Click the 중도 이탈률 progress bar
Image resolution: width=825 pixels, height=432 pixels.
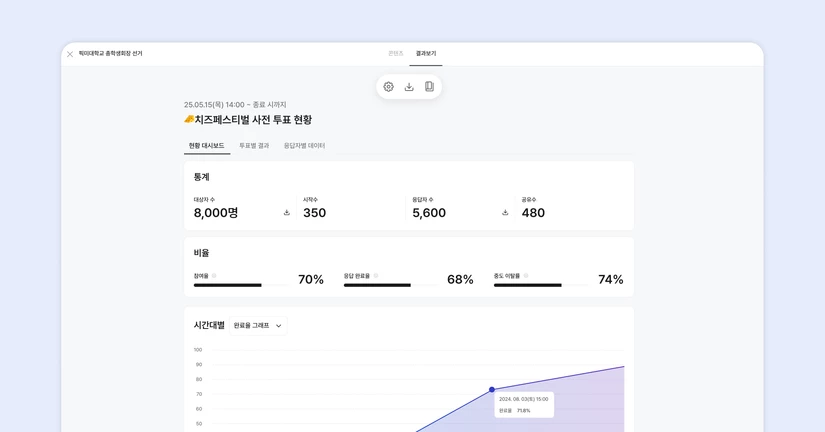540,285
